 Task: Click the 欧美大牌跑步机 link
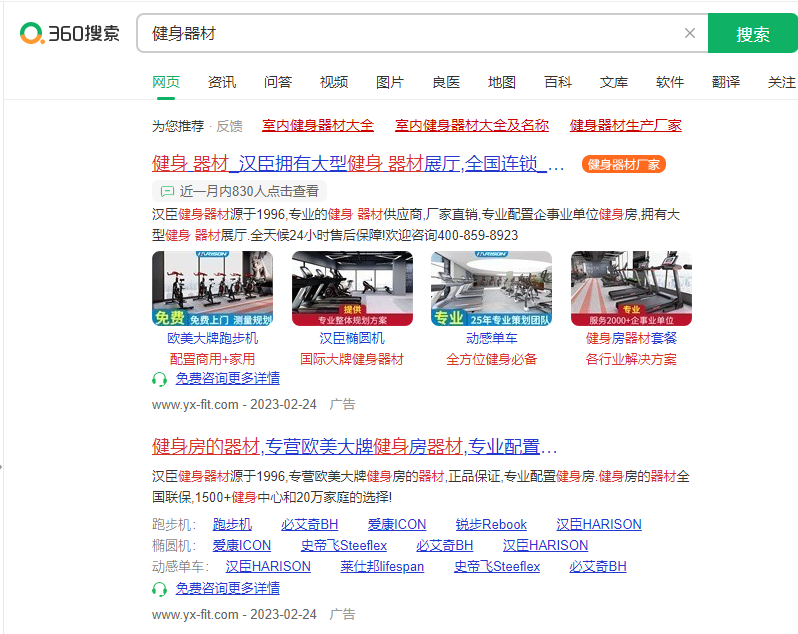click(x=212, y=338)
